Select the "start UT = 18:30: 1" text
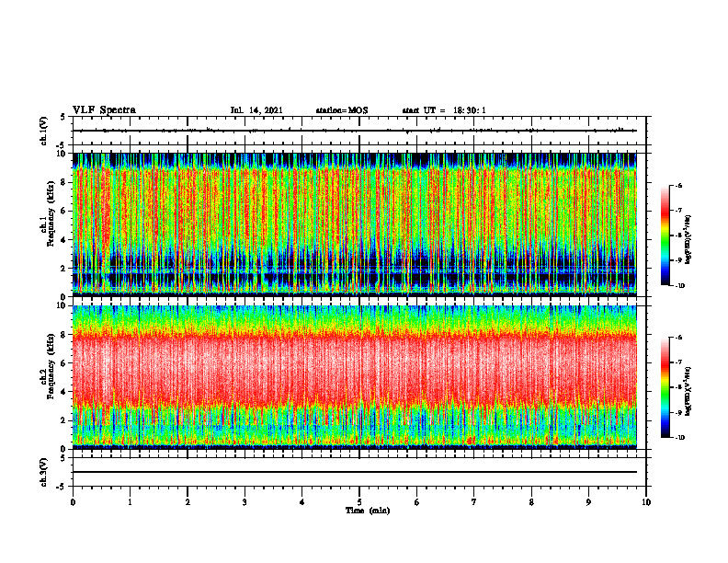Viewport: 728px width, 563px height. point(444,110)
